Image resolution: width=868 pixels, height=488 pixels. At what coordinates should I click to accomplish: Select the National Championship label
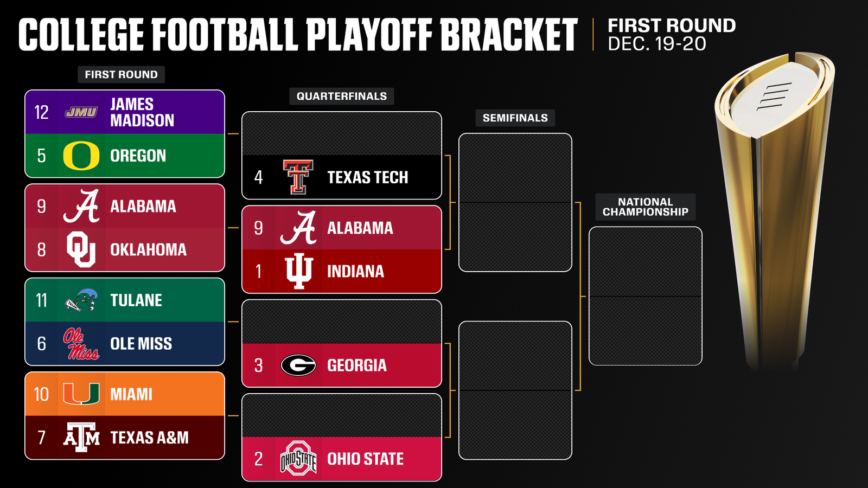coord(646,207)
